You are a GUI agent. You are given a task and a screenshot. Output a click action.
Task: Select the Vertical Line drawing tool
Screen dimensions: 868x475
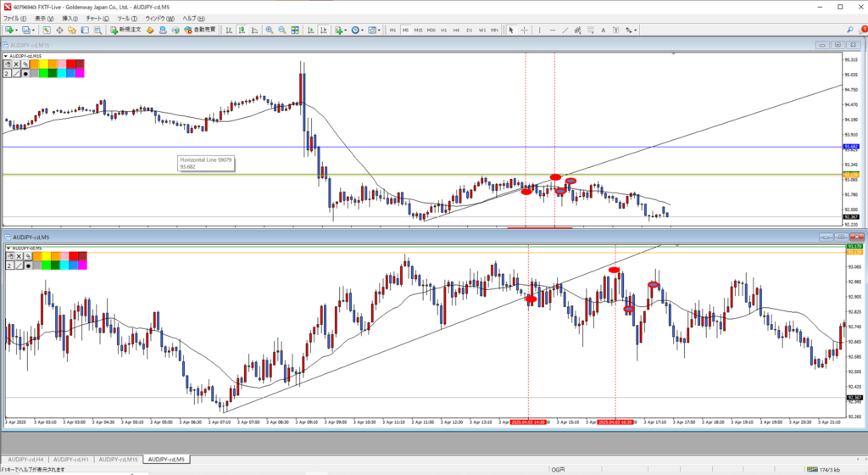(539, 30)
